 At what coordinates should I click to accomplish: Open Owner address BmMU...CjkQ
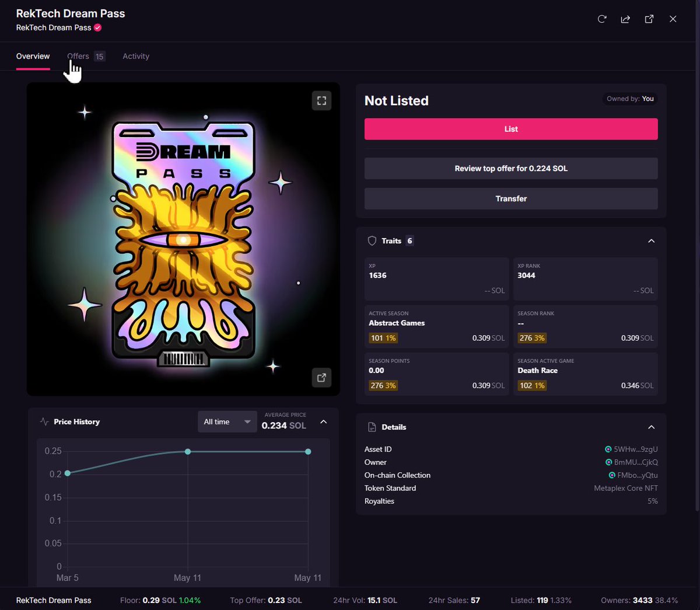(636, 462)
